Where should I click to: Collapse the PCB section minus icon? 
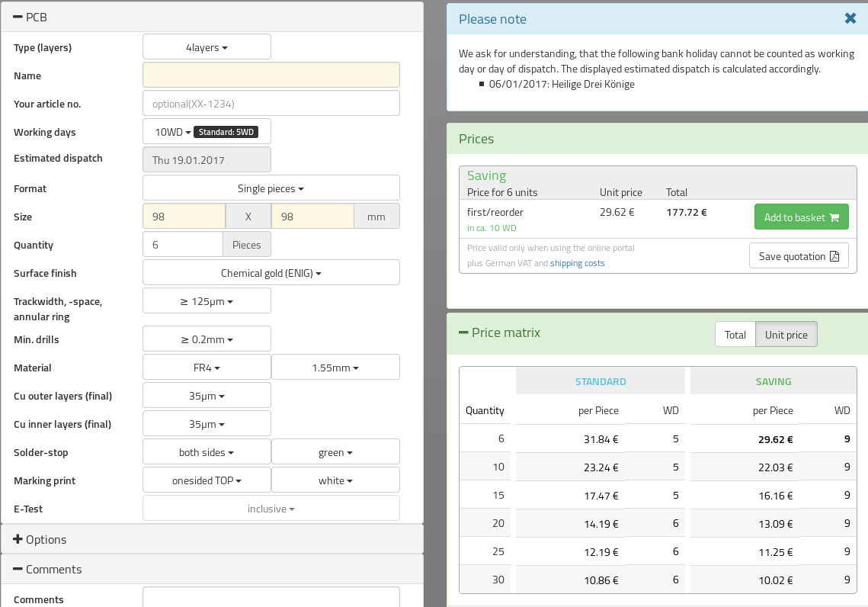(18, 17)
